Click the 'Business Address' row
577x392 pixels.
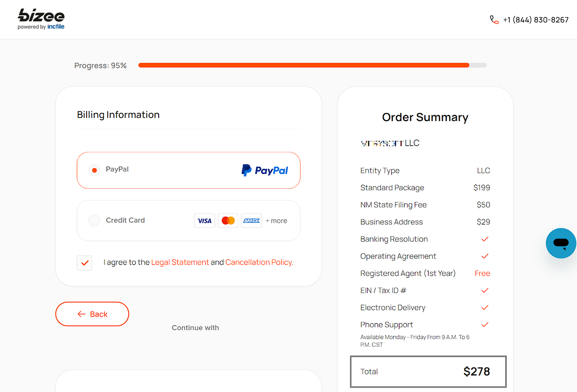pyautogui.click(x=425, y=222)
